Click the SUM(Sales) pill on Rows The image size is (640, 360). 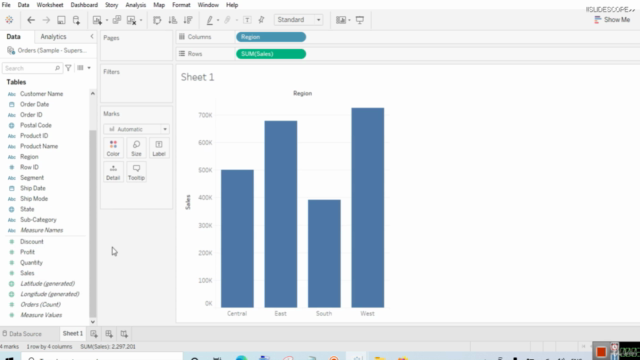coord(271,54)
